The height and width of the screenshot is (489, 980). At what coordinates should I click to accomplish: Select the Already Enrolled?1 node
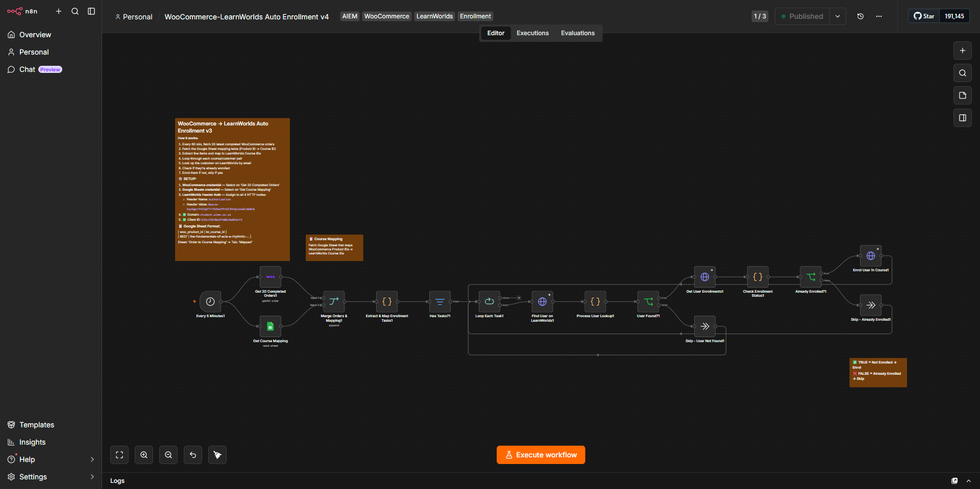pos(811,277)
